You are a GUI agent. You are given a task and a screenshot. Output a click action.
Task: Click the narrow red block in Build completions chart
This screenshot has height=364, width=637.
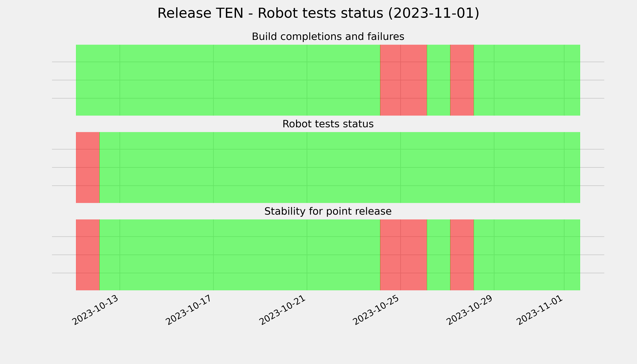pyautogui.click(x=462, y=80)
